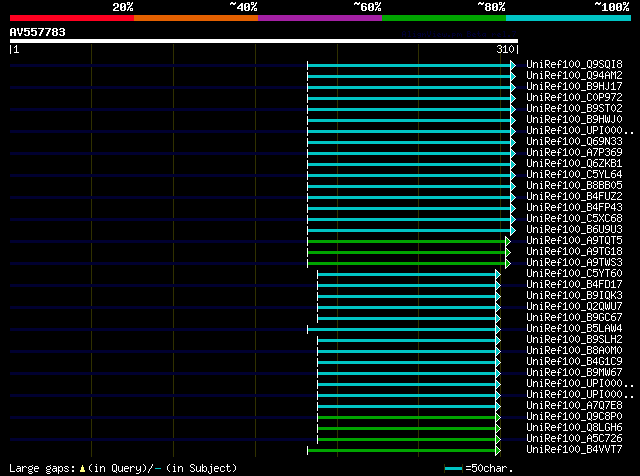Click the arrowhead ending the B9HJ17 alignment
The width and height of the screenshot is (640, 476).
pyautogui.click(x=513, y=87)
